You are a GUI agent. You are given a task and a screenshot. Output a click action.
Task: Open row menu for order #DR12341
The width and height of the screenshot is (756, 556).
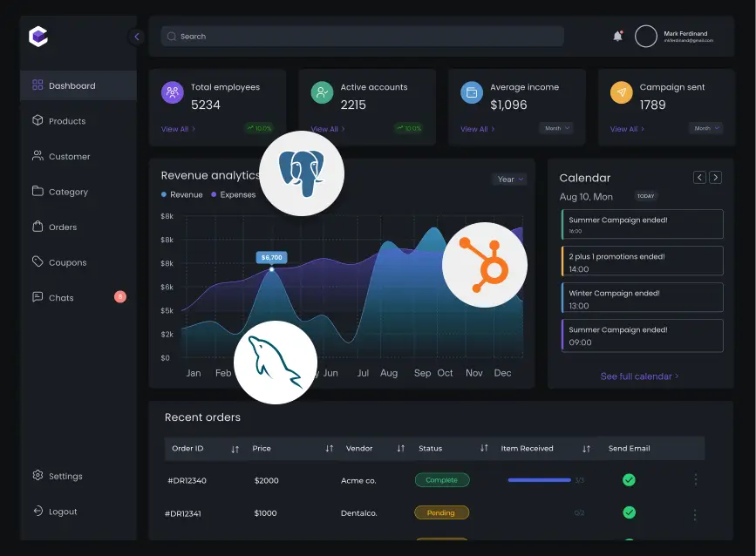pyautogui.click(x=695, y=514)
